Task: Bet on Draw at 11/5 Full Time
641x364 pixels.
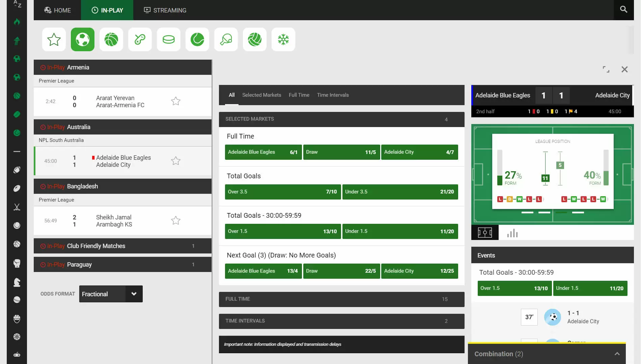Action: tap(341, 152)
